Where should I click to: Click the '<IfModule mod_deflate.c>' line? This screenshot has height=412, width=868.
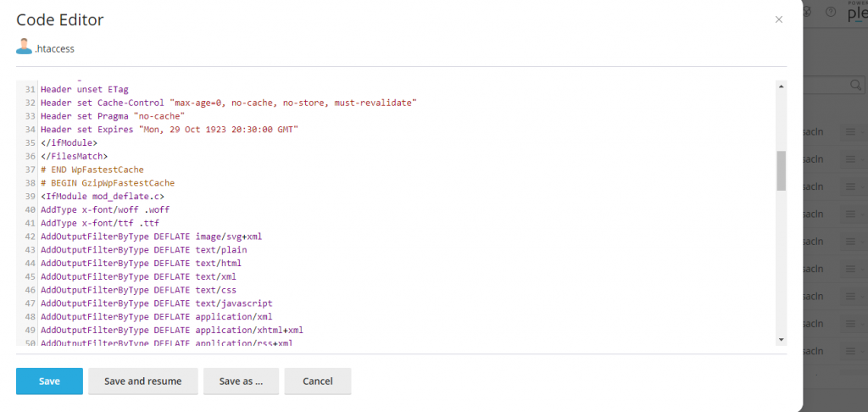click(103, 196)
